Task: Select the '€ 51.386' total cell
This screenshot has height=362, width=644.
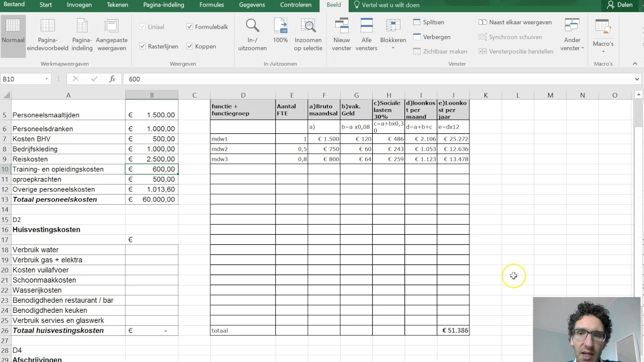Action: 453,330
